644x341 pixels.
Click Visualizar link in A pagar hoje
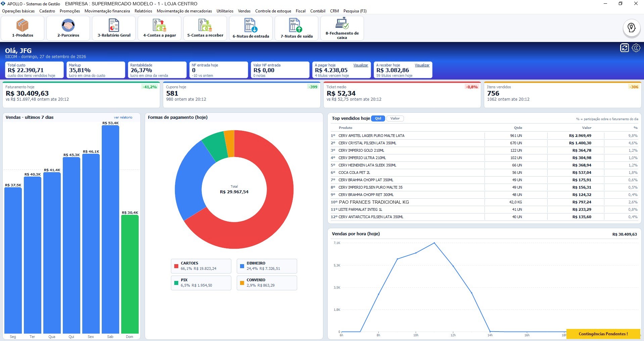[361, 65]
